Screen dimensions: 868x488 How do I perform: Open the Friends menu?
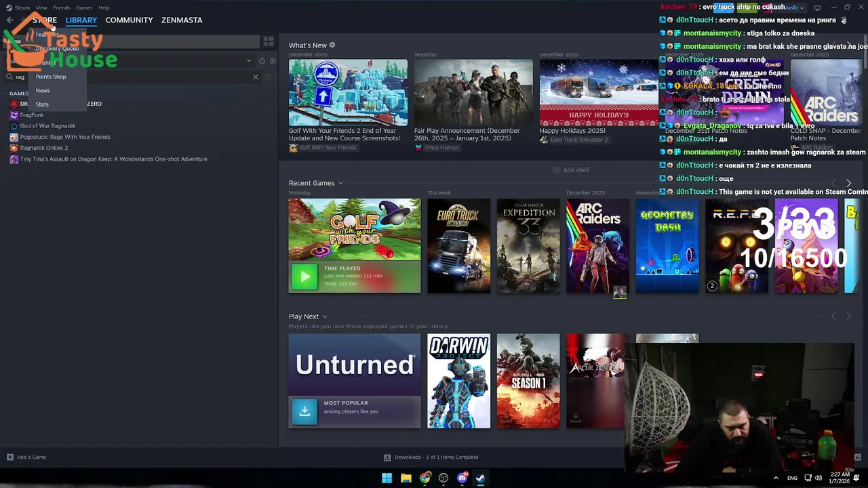click(62, 7)
